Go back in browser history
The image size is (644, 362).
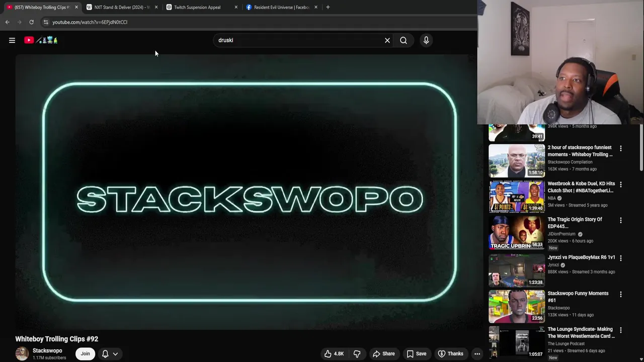coord(8,22)
